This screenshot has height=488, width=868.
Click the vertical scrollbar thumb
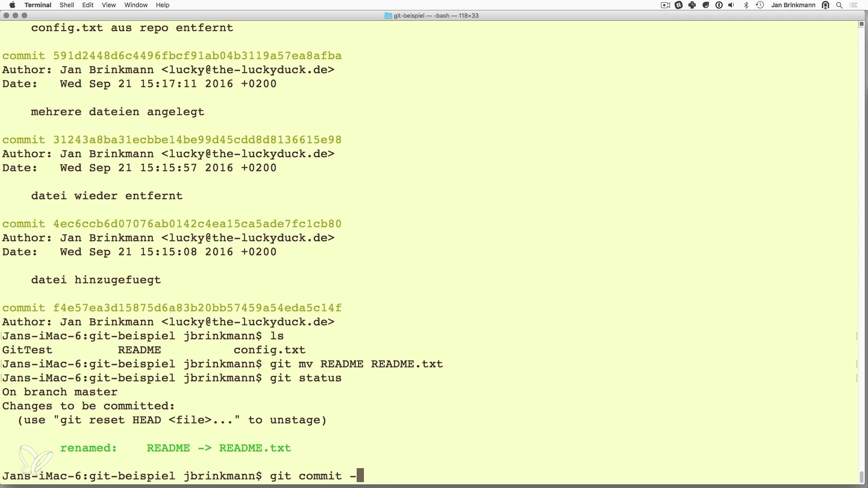point(861,477)
